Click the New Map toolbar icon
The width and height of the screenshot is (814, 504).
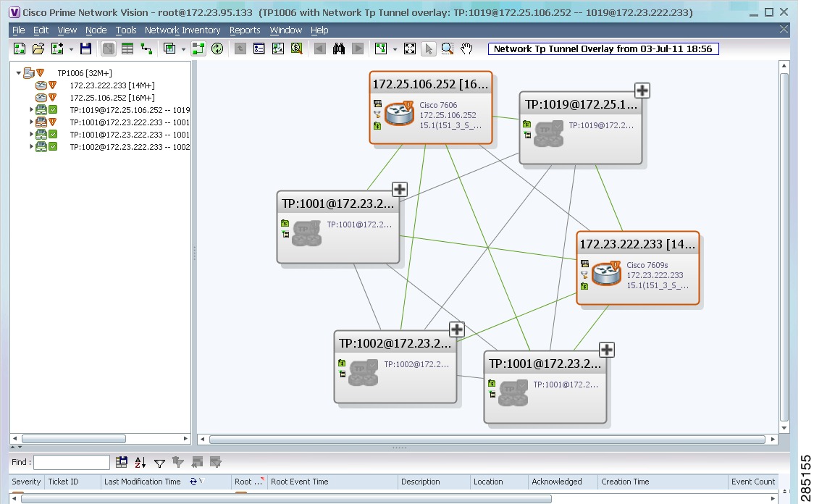tap(20, 49)
